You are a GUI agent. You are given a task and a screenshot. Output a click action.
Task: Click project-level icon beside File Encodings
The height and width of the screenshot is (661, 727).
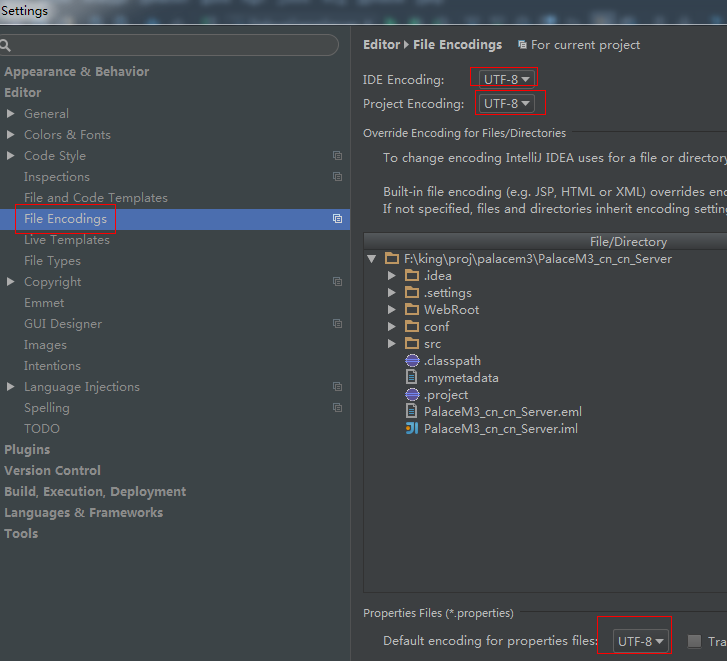pos(338,218)
